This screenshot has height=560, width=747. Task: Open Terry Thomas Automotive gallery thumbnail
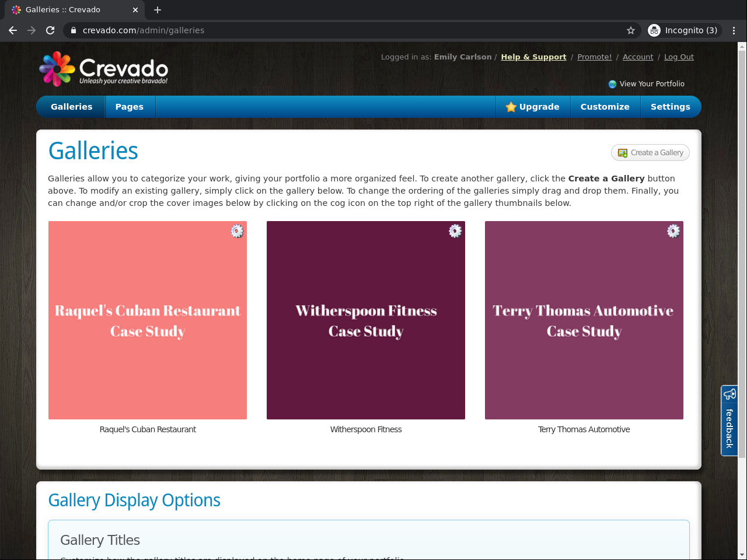click(x=584, y=320)
